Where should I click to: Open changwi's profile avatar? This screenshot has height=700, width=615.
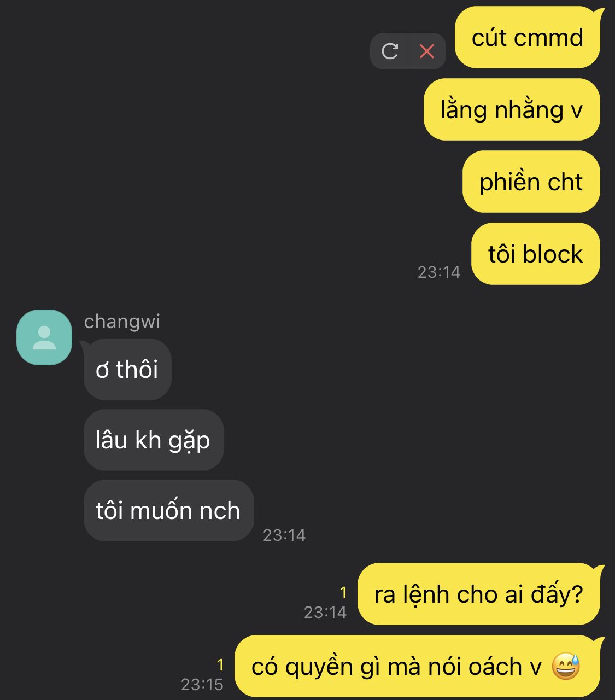click(44, 337)
